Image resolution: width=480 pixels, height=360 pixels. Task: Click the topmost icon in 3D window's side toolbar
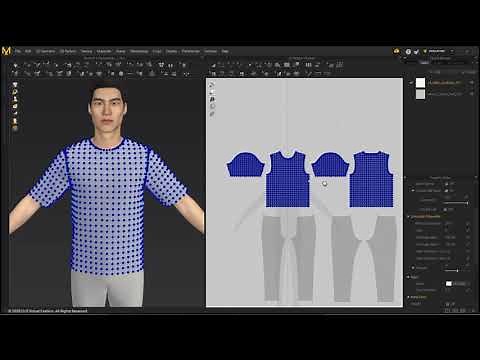click(x=15, y=85)
